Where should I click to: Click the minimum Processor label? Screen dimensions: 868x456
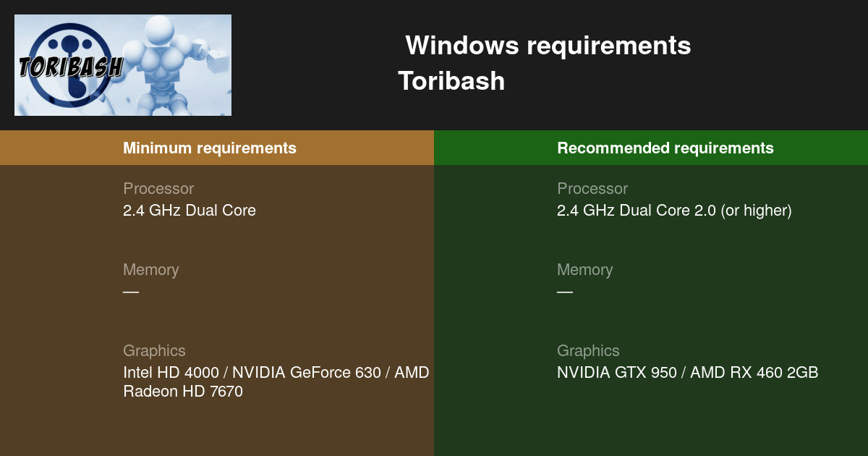point(158,189)
